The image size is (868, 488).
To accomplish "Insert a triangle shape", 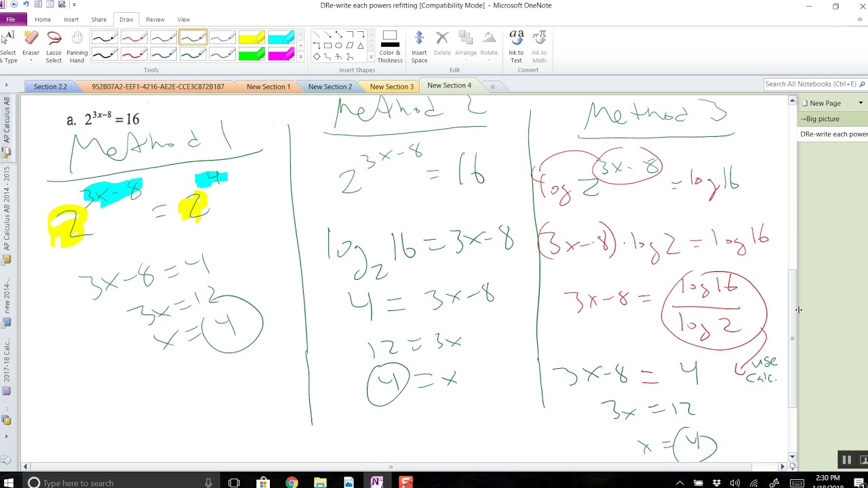I will point(361,45).
